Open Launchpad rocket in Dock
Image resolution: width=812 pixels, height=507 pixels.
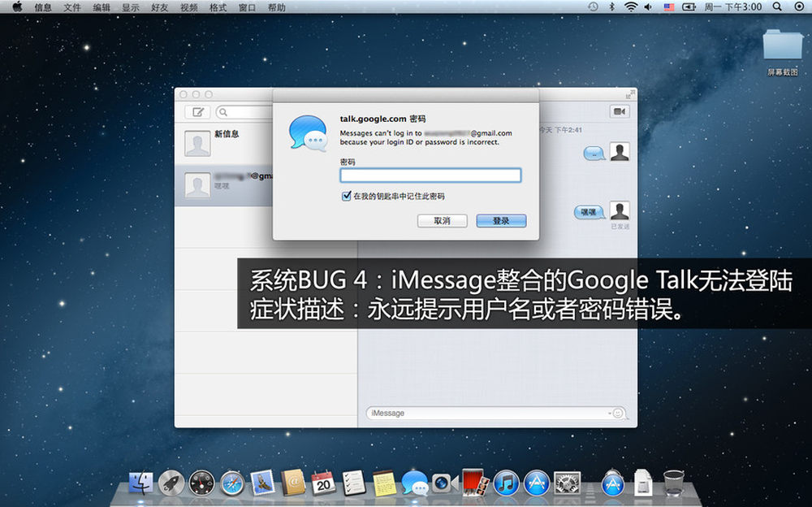(x=171, y=483)
